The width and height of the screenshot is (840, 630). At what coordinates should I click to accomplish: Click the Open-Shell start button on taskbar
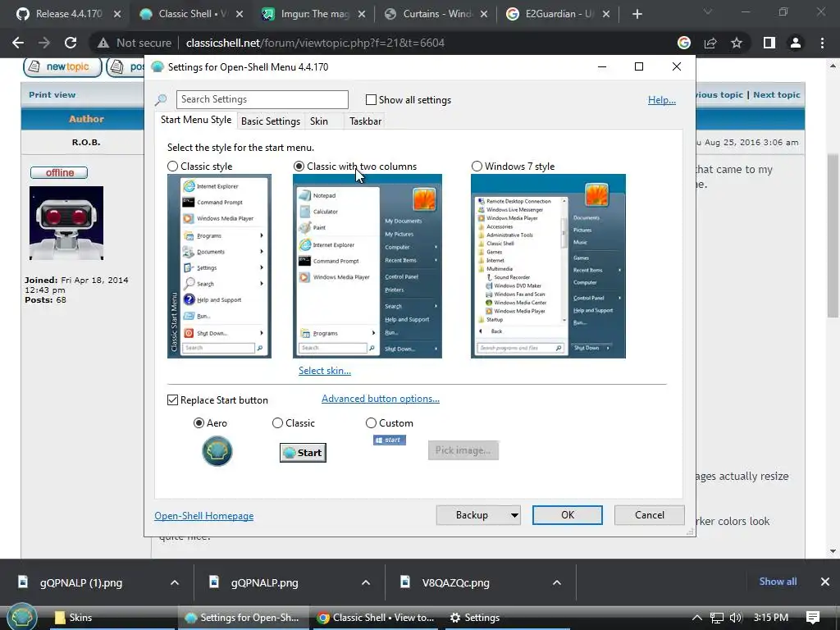pos(21,617)
